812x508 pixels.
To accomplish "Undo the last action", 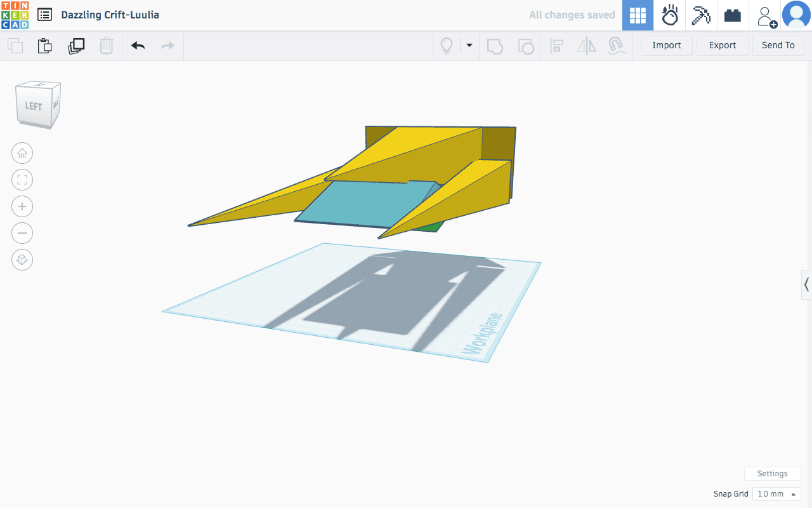I will (138, 46).
